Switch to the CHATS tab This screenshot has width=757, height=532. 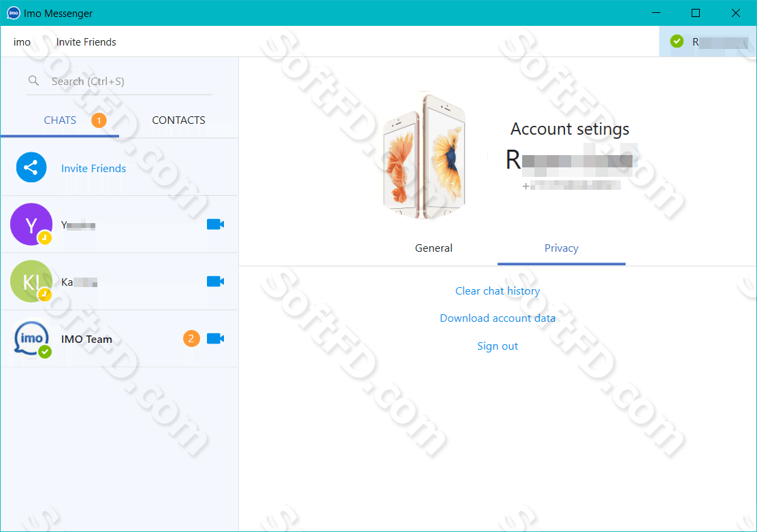point(60,120)
